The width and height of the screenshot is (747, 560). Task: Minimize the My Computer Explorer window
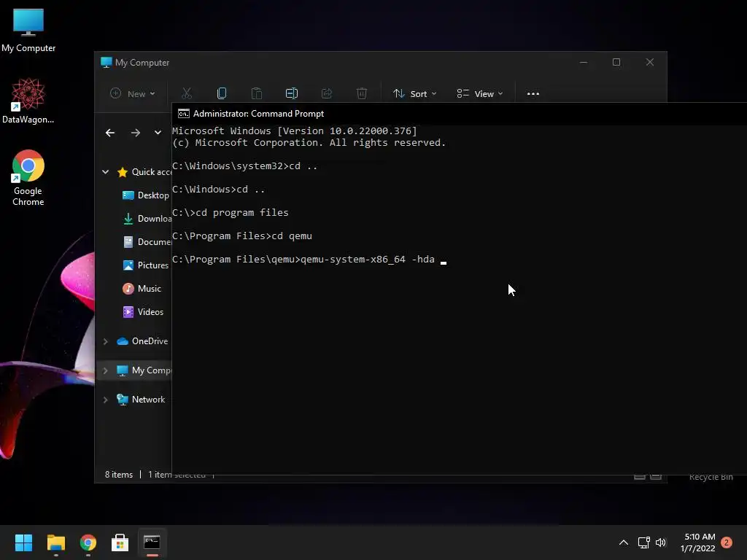pos(584,63)
